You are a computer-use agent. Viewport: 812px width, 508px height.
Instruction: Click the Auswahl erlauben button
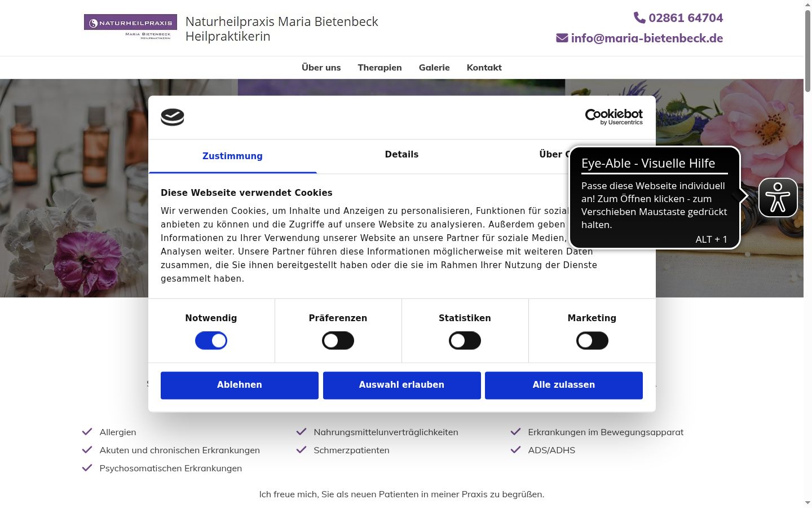click(x=401, y=385)
